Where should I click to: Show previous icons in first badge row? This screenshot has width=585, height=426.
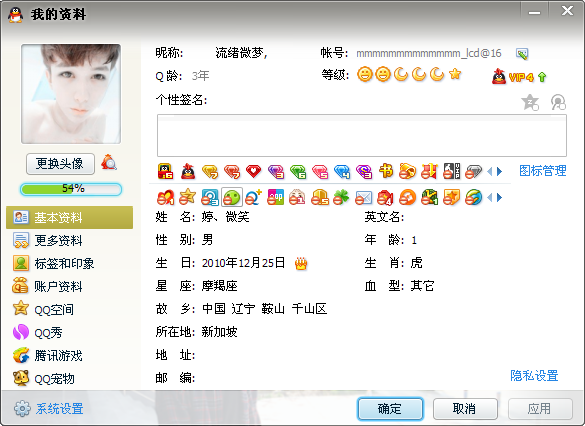pyautogui.click(x=490, y=171)
